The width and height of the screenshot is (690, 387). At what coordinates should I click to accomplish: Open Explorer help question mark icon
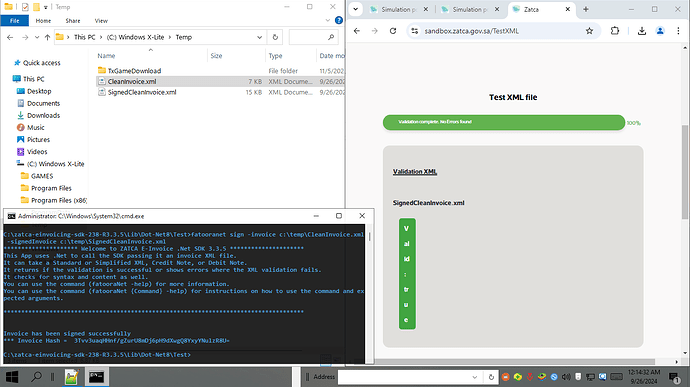click(x=338, y=20)
